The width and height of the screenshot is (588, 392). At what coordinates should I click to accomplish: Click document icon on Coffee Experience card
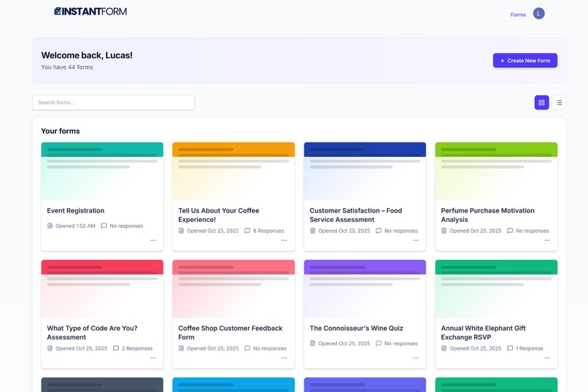pos(181,231)
